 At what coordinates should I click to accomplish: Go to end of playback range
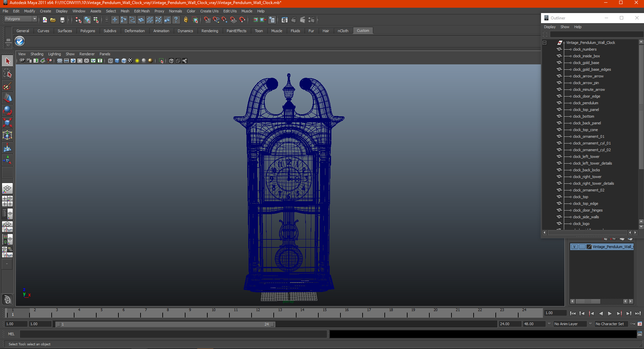(x=638, y=313)
